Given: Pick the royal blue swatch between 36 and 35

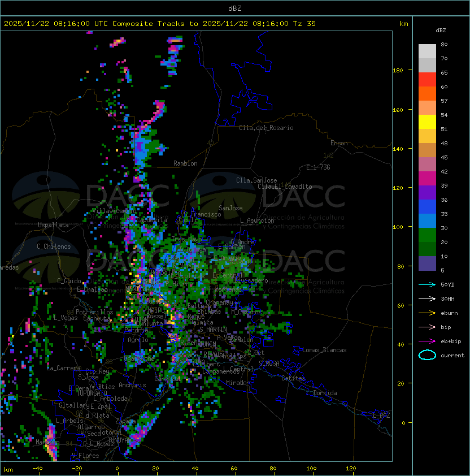Looking at the screenshot, I should tap(427, 207).
